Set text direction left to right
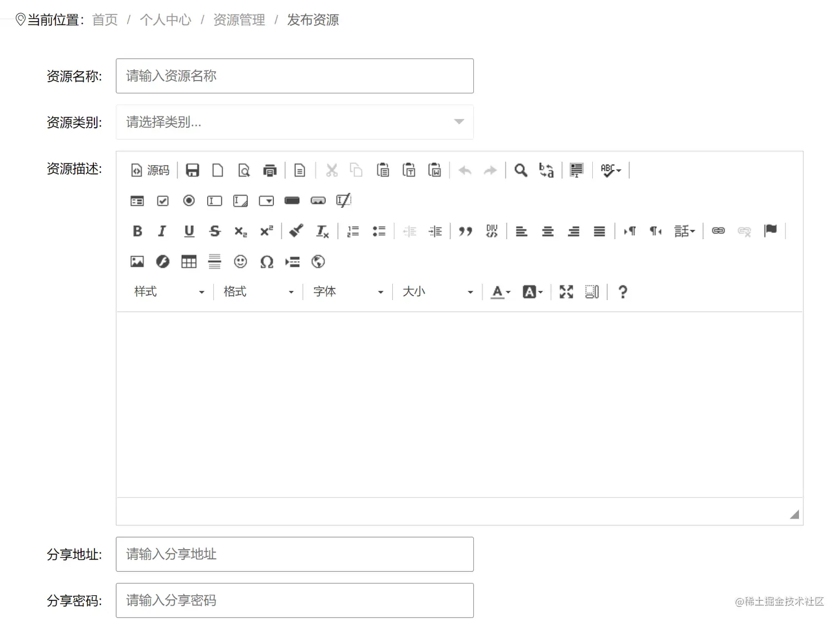Image resolution: width=840 pixels, height=623 pixels. tap(630, 231)
